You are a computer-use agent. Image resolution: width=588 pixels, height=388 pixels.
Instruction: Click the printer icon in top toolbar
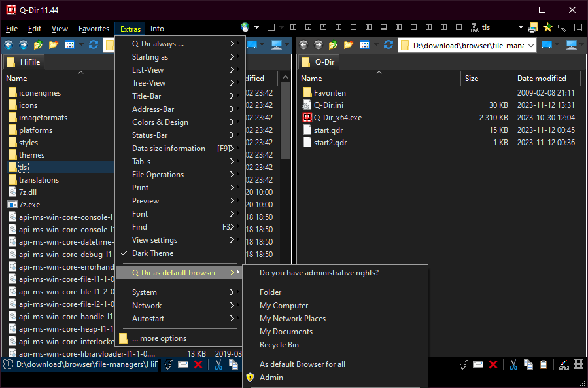[533, 28]
